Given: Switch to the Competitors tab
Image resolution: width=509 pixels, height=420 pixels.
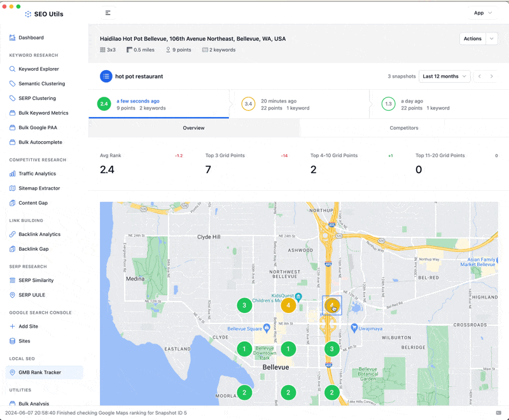Looking at the screenshot, I should coord(404,128).
